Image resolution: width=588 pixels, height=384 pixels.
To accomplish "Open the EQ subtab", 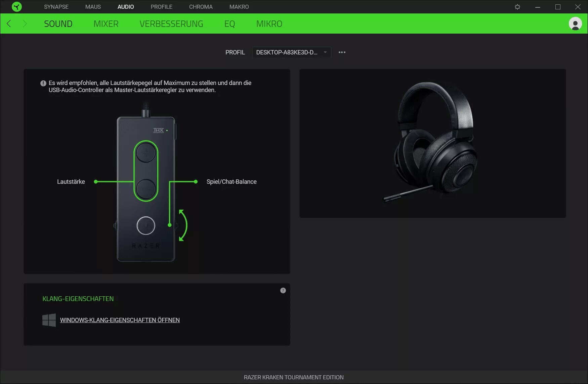I will tap(230, 24).
